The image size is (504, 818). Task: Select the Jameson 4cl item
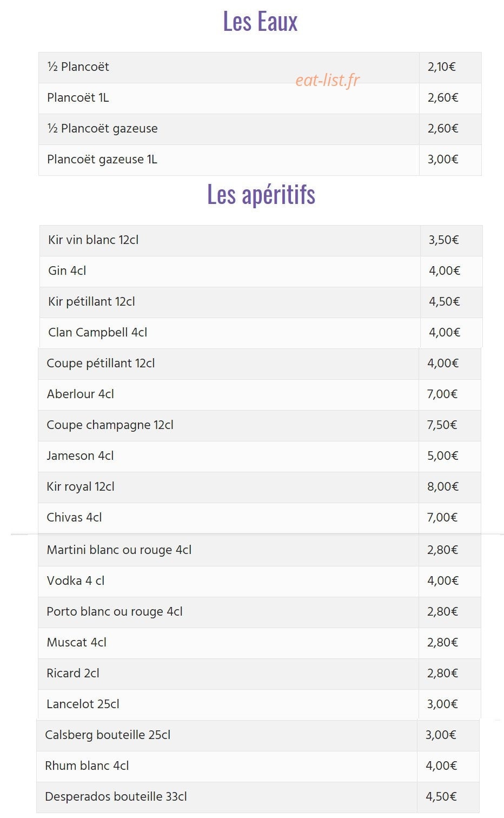pyautogui.click(x=80, y=456)
